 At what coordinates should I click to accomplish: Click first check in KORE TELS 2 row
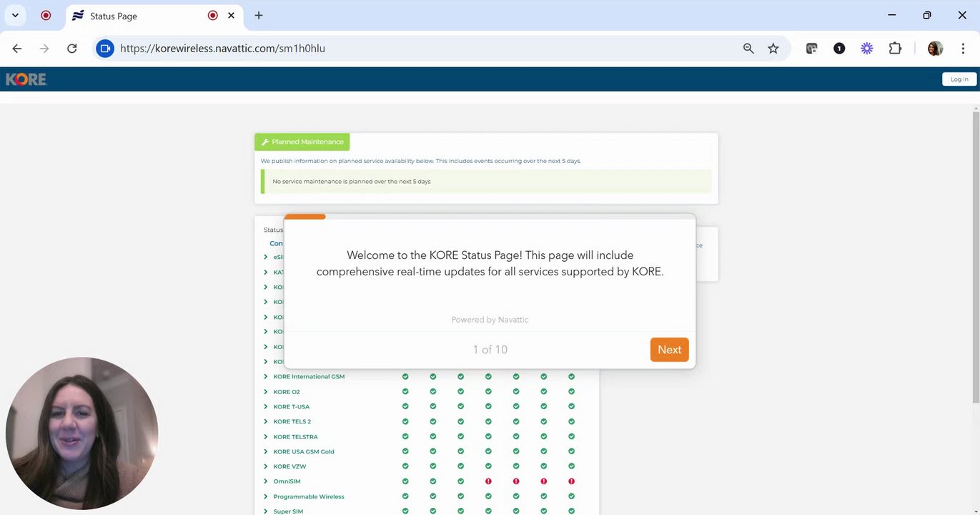coord(405,421)
